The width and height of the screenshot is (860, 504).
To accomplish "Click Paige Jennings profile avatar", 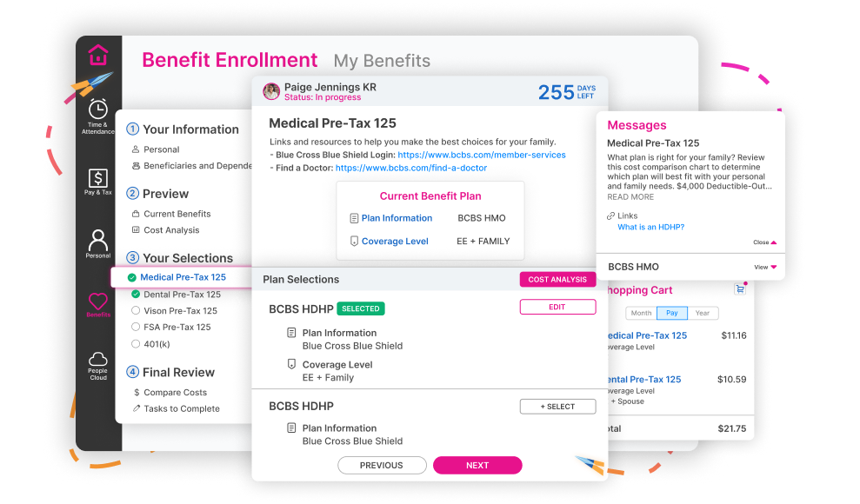I will (x=271, y=91).
